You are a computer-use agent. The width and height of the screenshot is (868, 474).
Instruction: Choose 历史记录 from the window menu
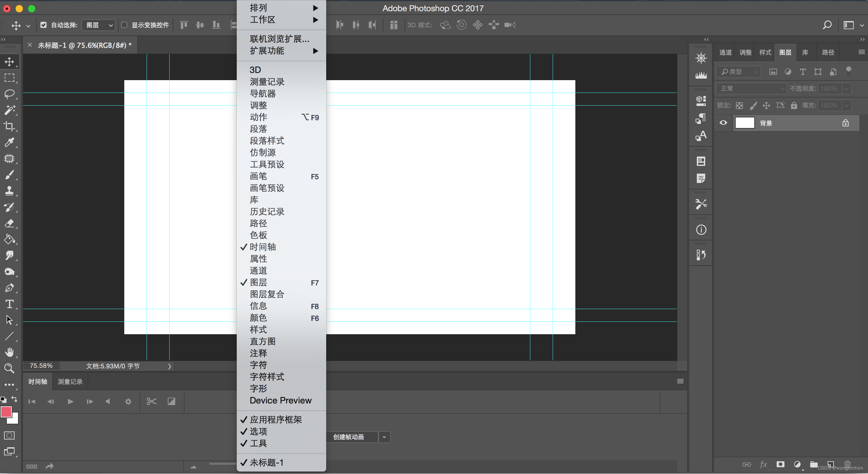pyautogui.click(x=267, y=212)
